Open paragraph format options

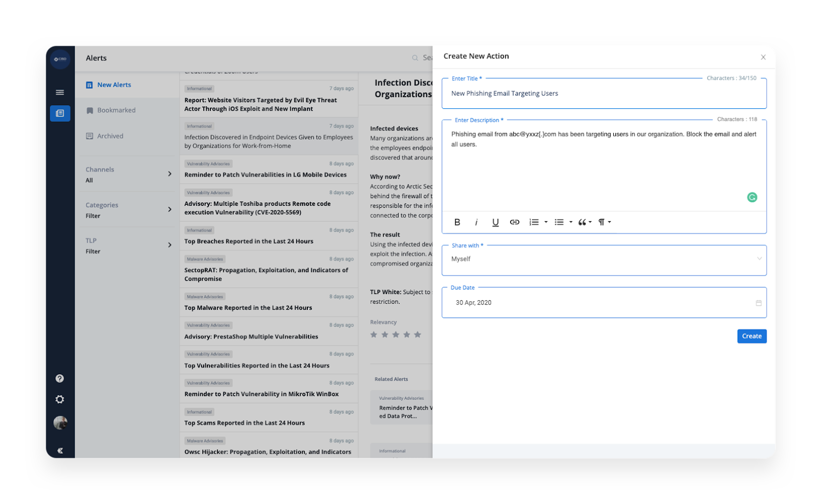point(601,222)
